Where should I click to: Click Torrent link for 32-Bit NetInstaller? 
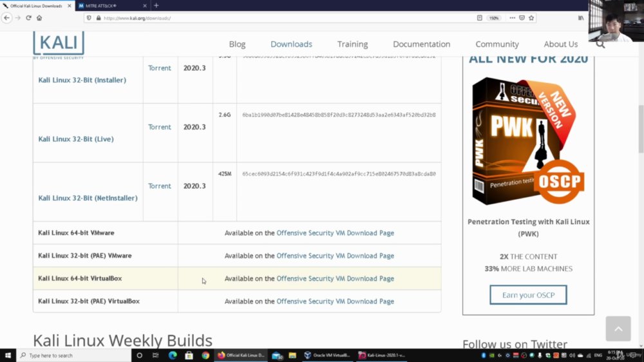159,186
